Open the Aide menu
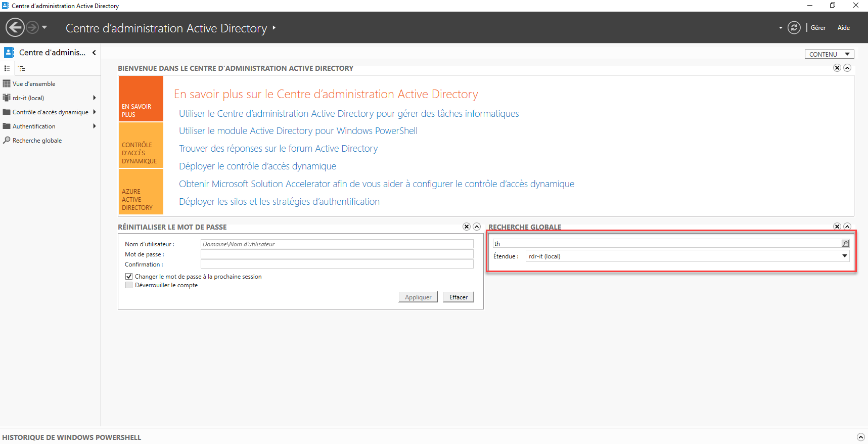Screen dimensions: 868x444 pyautogui.click(x=843, y=28)
